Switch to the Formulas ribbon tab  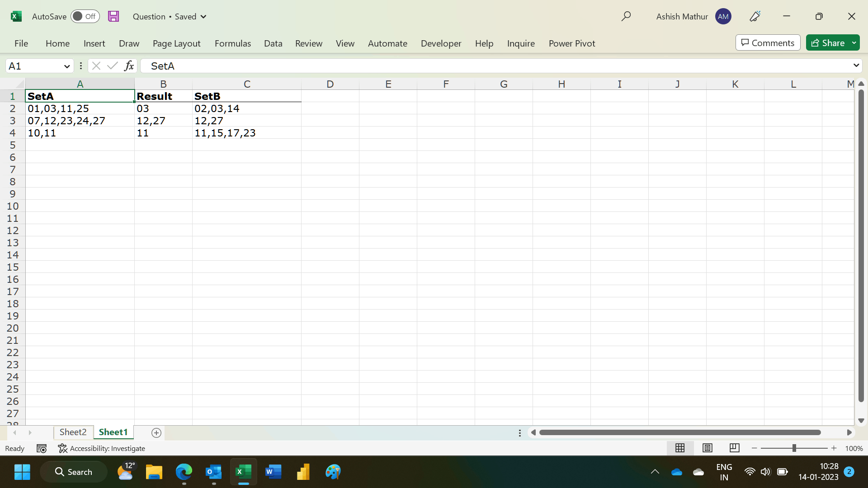pos(232,43)
